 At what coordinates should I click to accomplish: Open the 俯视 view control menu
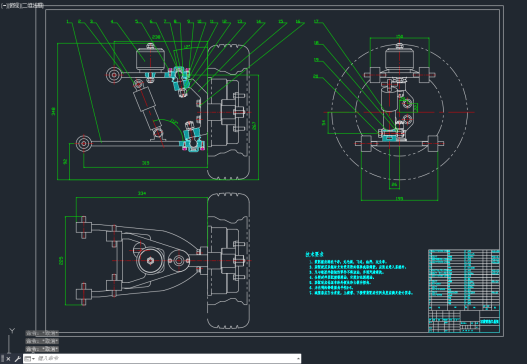pyautogui.click(x=13, y=6)
